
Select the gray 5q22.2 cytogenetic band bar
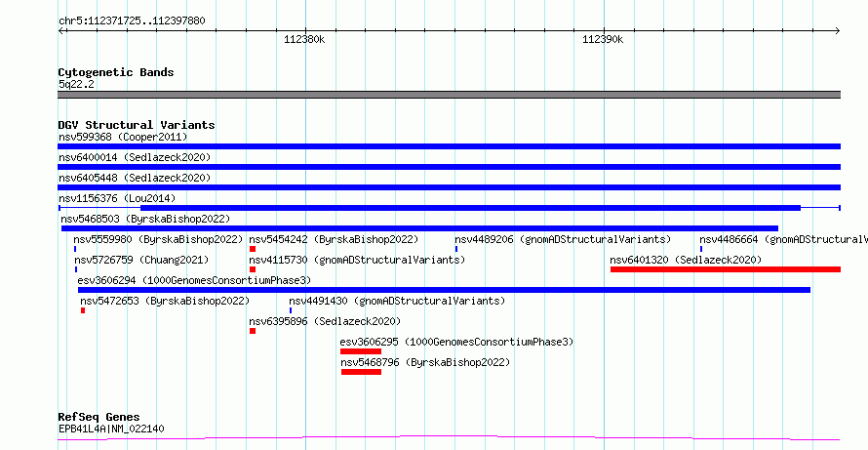[x=449, y=95]
